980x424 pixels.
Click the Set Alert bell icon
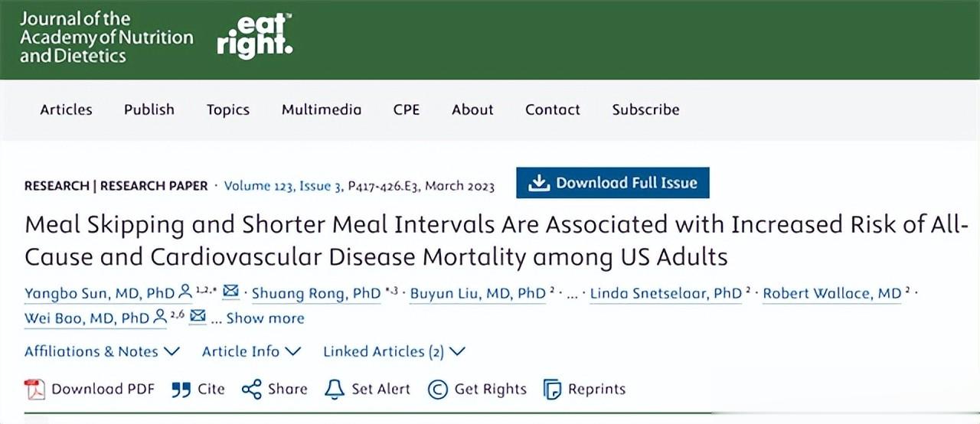click(x=335, y=390)
